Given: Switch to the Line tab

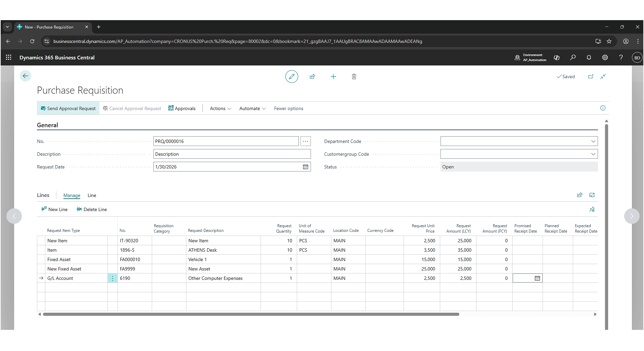Looking at the screenshot, I should 92,195.
